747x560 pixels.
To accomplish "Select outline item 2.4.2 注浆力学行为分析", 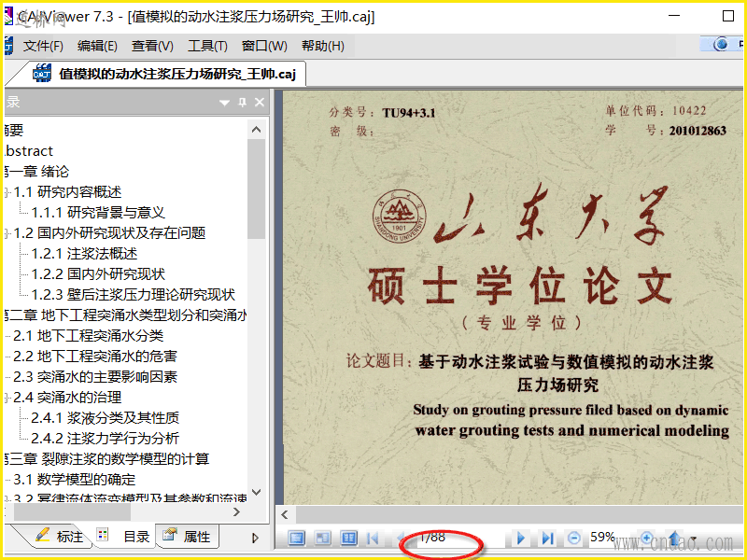I will [x=105, y=438].
